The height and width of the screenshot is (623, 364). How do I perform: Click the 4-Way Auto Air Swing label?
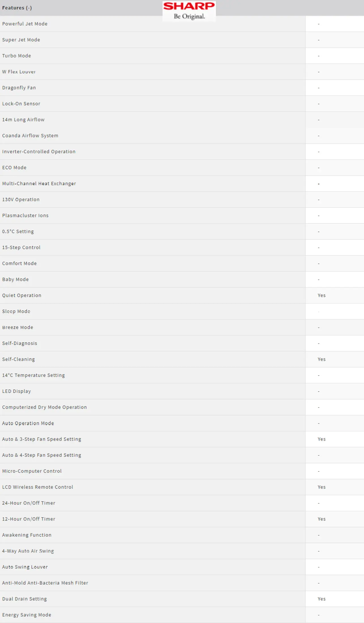pyautogui.click(x=28, y=551)
